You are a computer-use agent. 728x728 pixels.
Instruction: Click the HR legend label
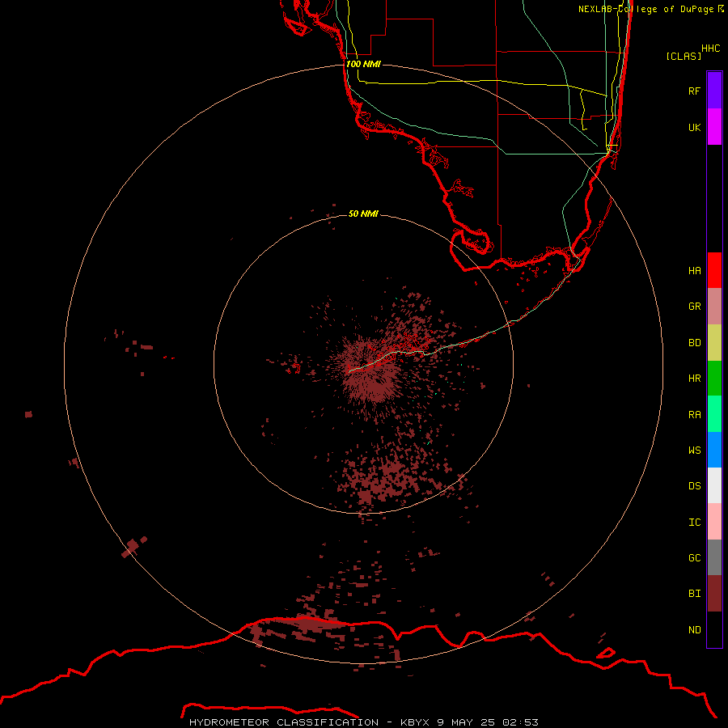coord(694,379)
